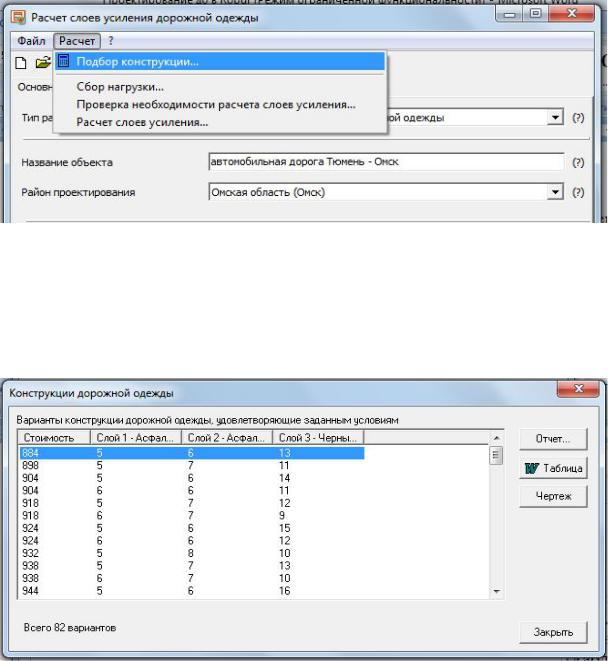
Task: Click the (?) help next to Тип расчета
Action: tap(578, 118)
